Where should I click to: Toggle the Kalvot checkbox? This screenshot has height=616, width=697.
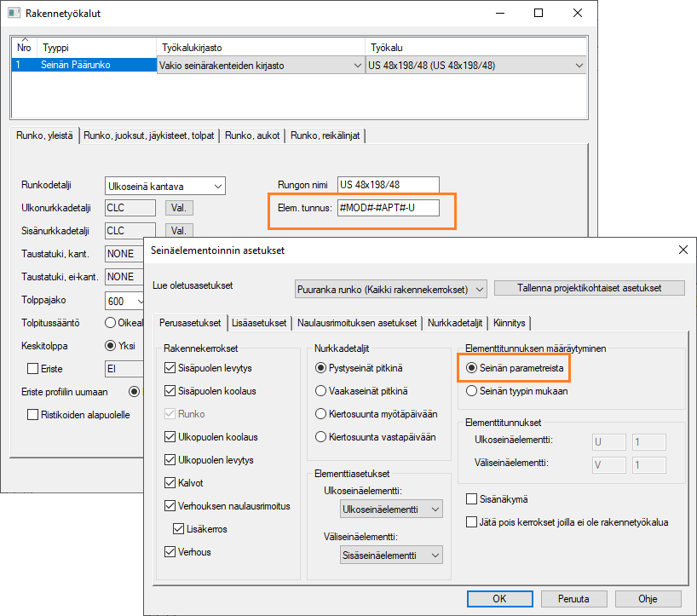[170, 483]
